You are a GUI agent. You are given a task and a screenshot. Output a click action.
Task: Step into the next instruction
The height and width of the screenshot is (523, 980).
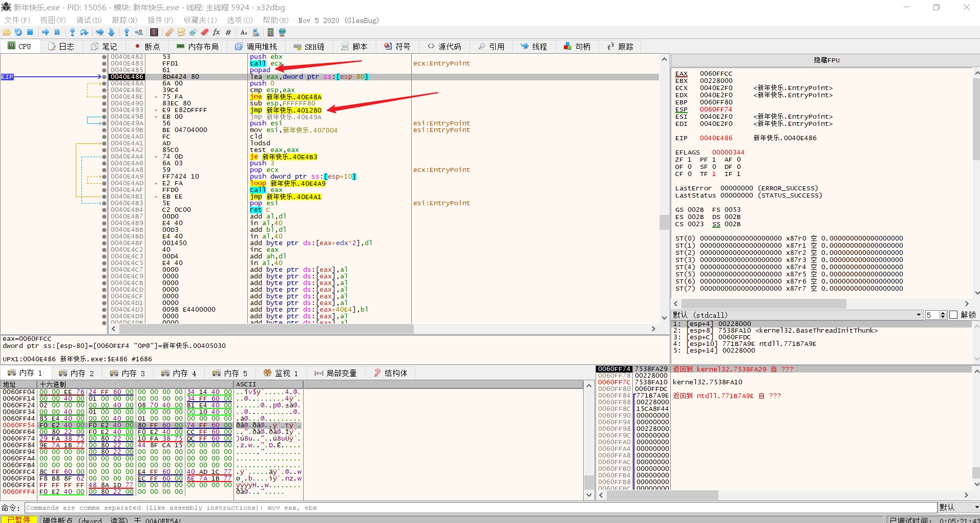(72, 32)
